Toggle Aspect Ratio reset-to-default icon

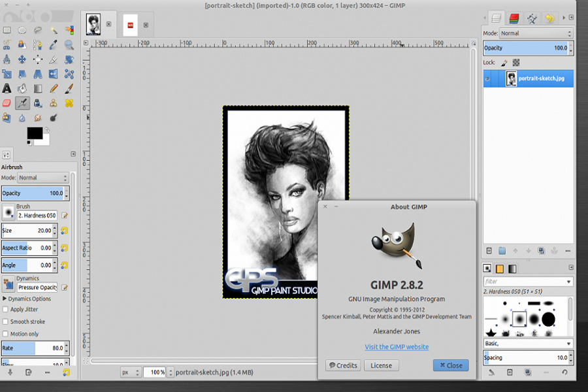pos(65,248)
